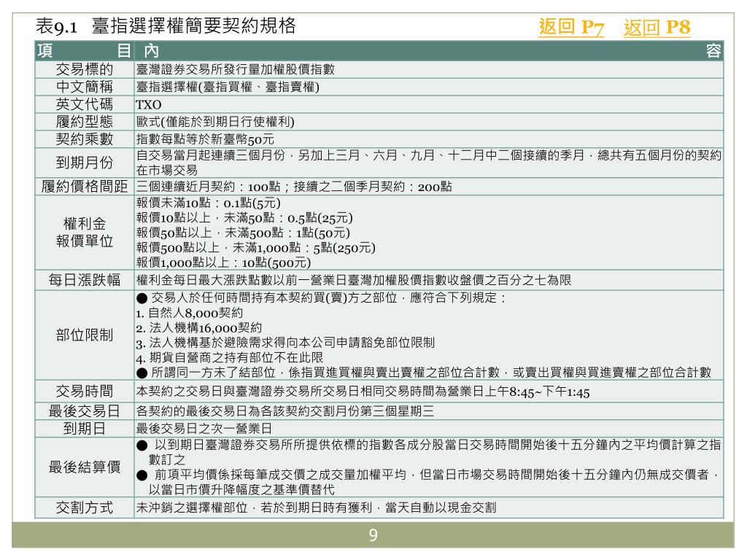Select the 中文簡稱 row label
This screenshot has height=560, width=747.
[x=85, y=87]
